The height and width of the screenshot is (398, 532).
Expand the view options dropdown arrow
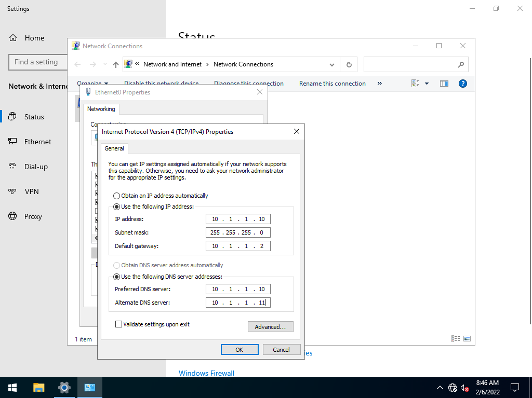(427, 84)
